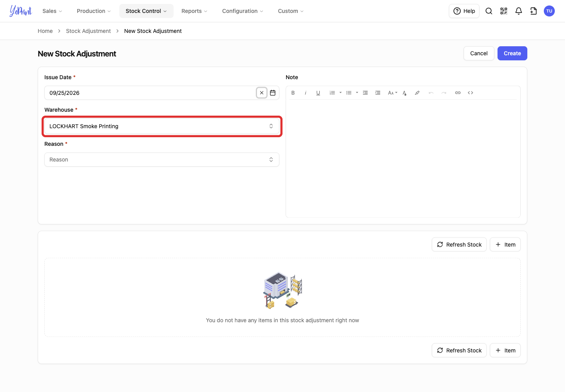
Task: Open font size menu in note editor
Action: coord(392,93)
